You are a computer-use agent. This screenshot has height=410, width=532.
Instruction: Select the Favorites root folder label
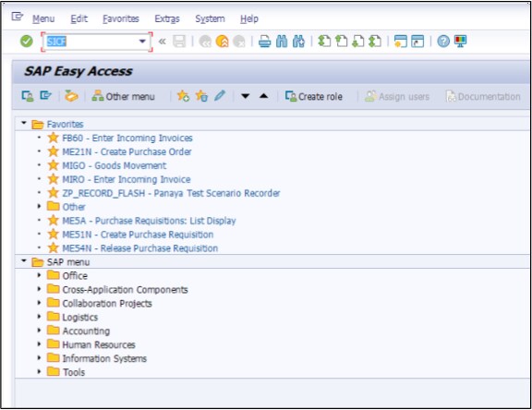(66, 124)
